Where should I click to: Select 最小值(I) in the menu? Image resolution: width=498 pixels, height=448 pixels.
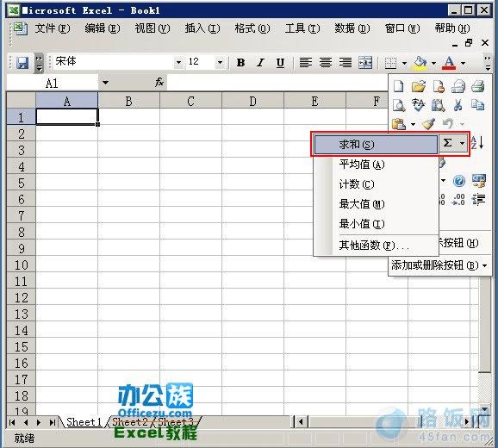[x=376, y=223]
